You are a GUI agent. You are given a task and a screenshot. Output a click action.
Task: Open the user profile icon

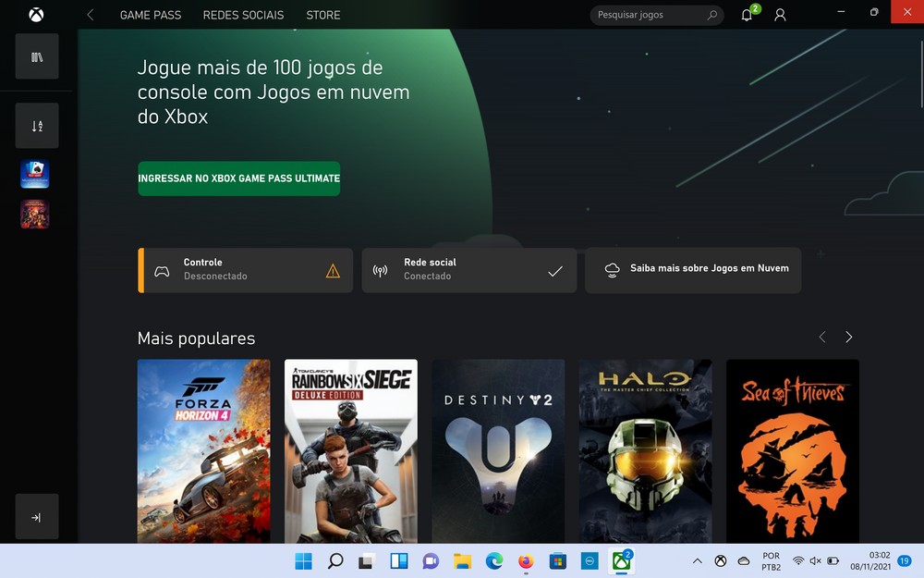click(780, 15)
